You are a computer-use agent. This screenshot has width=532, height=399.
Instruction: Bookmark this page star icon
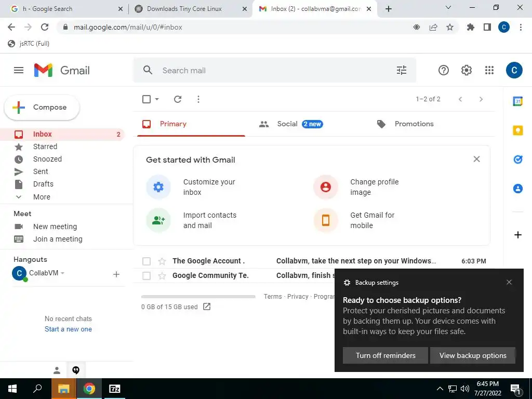[449, 27]
